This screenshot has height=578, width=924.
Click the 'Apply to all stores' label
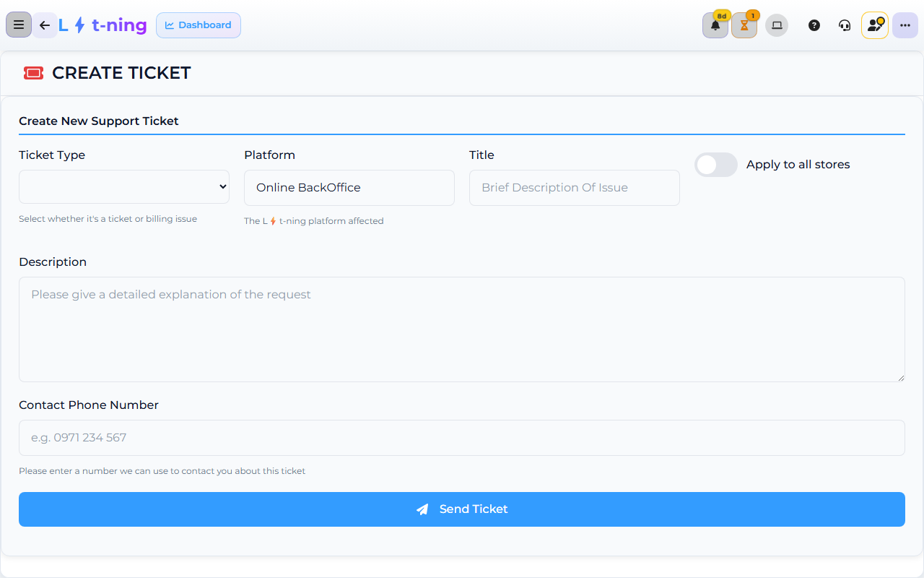tap(798, 165)
